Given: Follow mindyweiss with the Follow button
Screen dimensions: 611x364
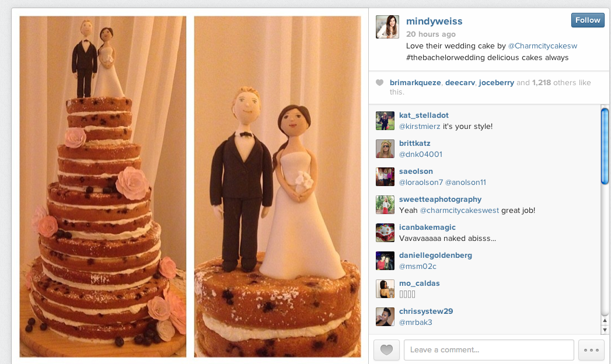Looking at the screenshot, I should [x=588, y=20].
